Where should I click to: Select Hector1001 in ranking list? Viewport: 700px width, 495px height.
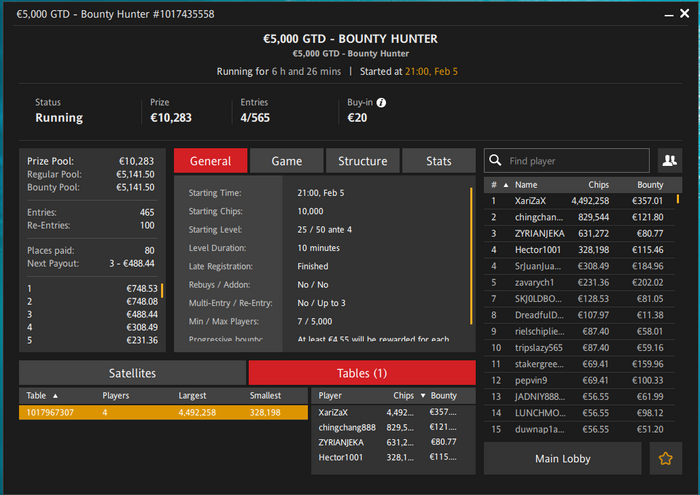click(579, 250)
